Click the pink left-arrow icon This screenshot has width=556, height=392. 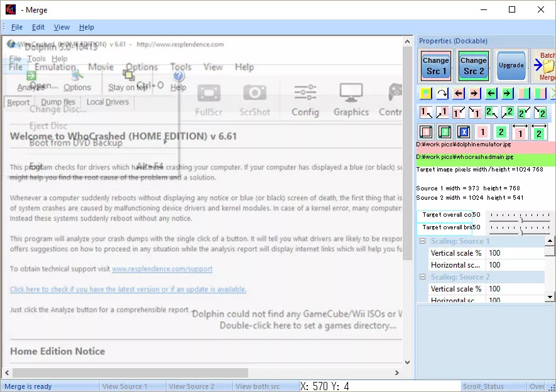[x=459, y=94]
